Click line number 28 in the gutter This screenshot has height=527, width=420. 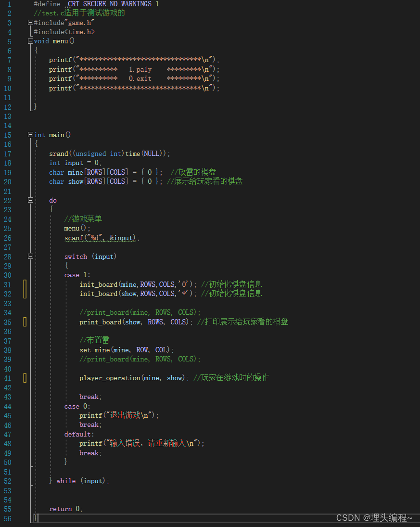[x=7, y=257]
